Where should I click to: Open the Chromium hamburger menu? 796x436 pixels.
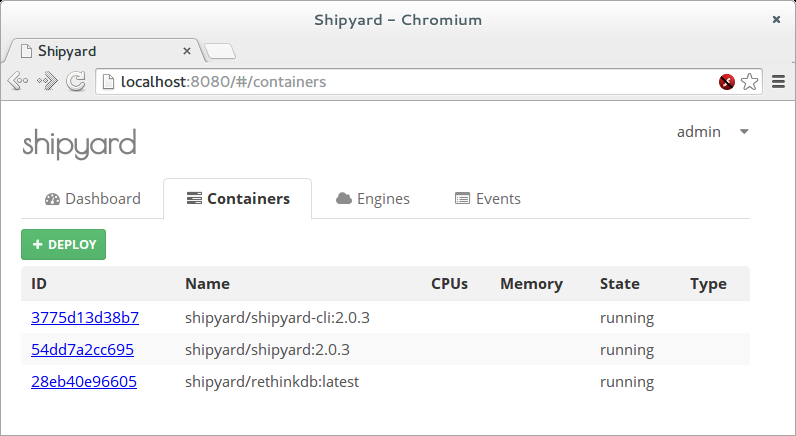(778, 82)
